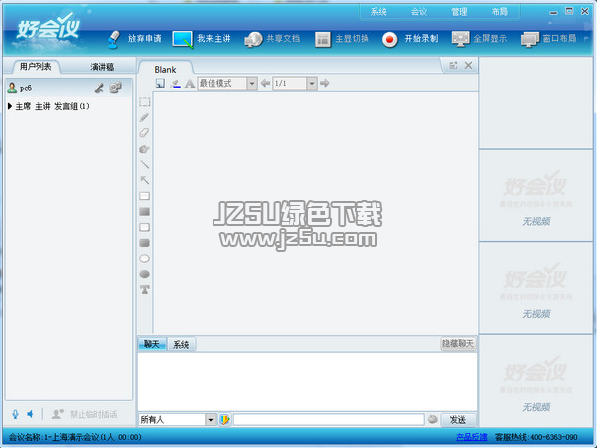Switch to the 用户列表 tab
Image resolution: width=597 pixels, height=448 pixels.
[x=35, y=67]
